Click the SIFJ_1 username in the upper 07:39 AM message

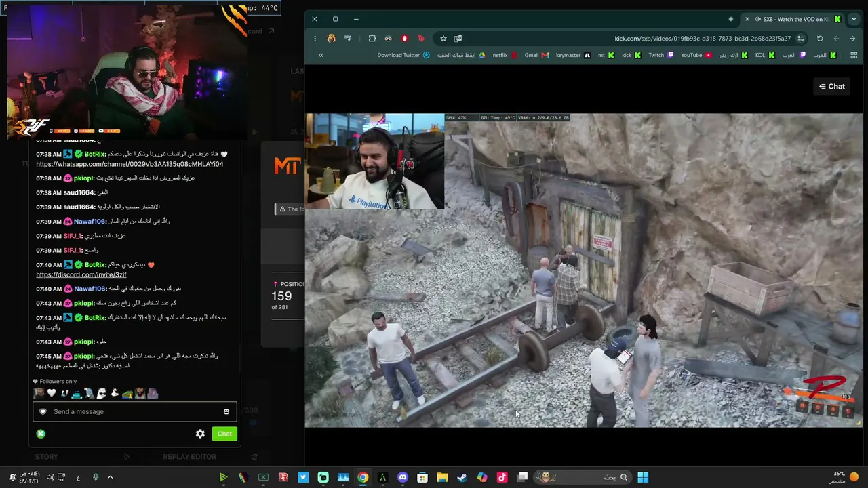coord(72,236)
